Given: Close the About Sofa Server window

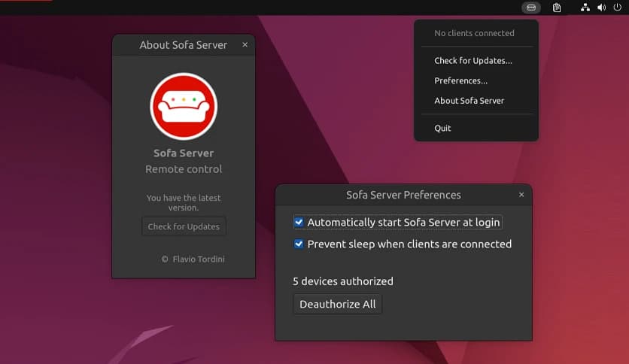Looking at the screenshot, I should (x=245, y=45).
